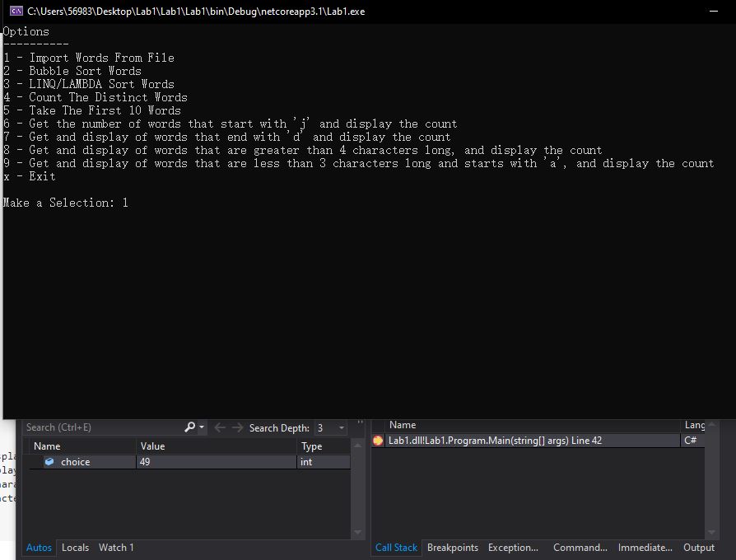
Task: Click scroll down arrow in Autos panel
Action: [x=357, y=532]
